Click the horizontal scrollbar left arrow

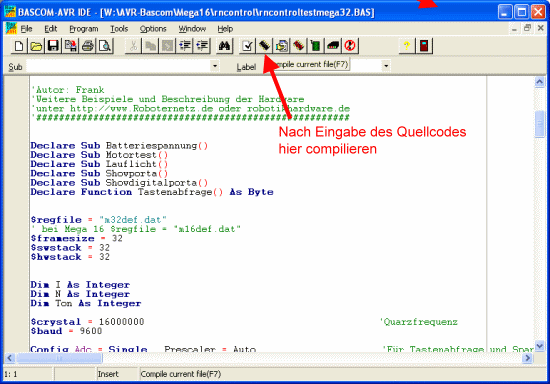pyautogui.click(x=9, y=358)
